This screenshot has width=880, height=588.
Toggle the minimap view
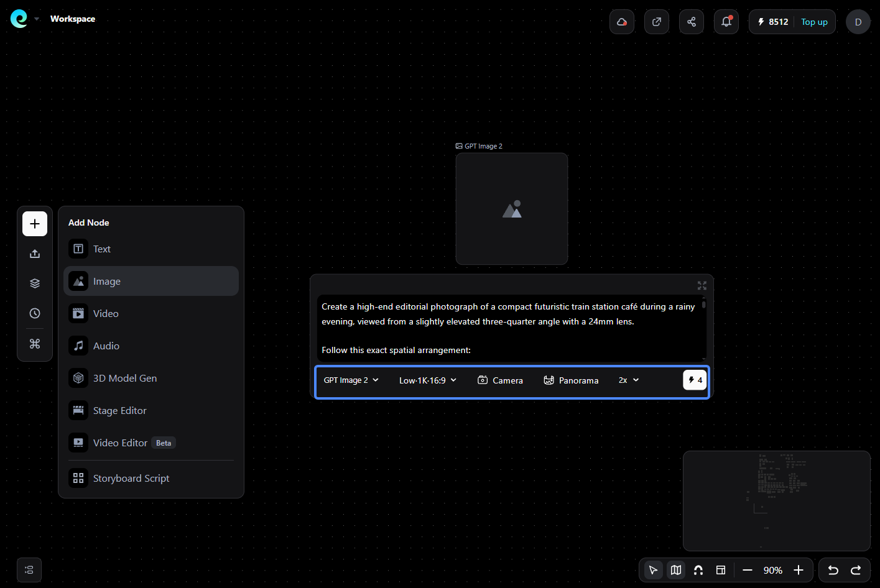676,570
